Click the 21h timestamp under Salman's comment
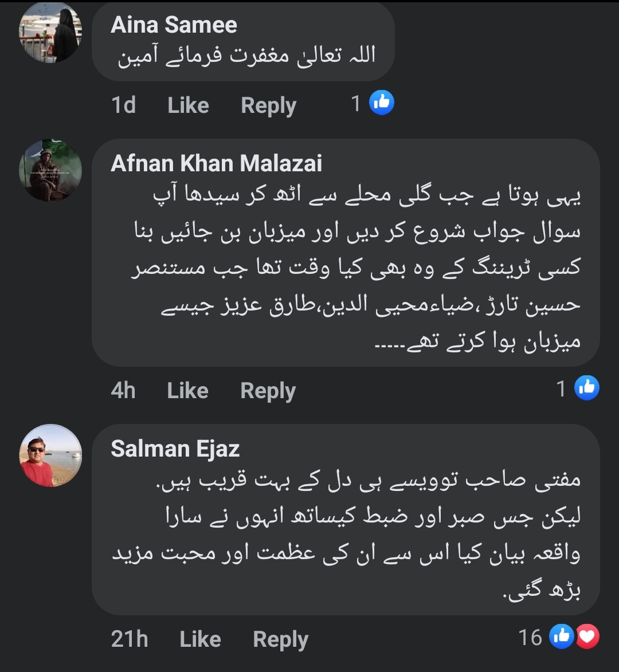The width and height of the screenshot is (619, 672). pos(130,639)
